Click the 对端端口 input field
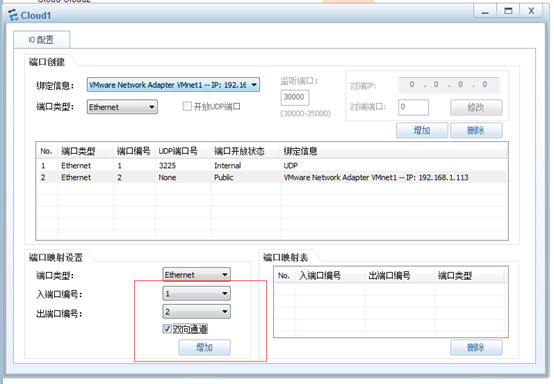This screenshot has width=554, height=384. coord(413,107)
